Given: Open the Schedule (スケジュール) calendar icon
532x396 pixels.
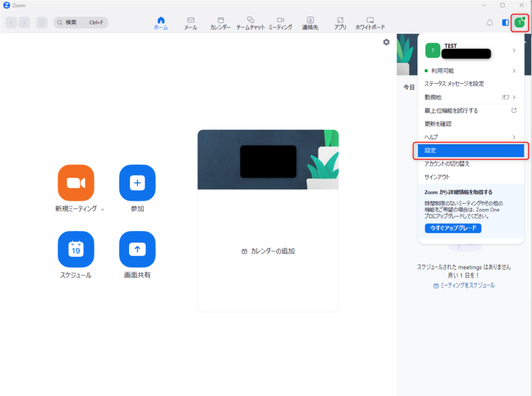Looking at the screenshot, I should tap(76, 249).
